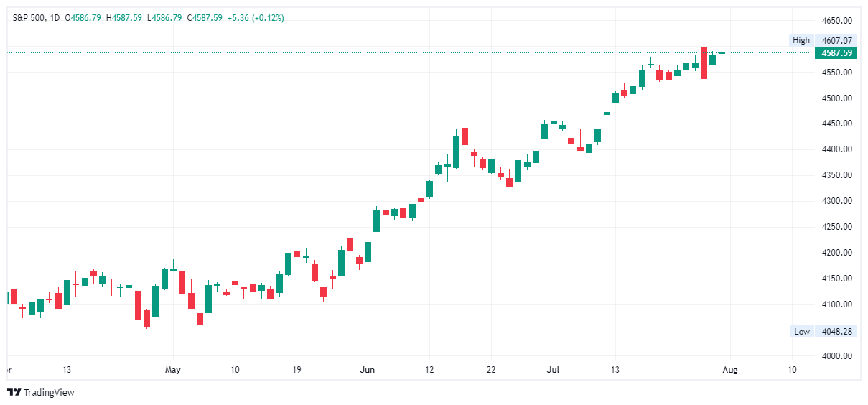Click the TradingView logo icon
Screen dimensions: 868x405
click(14, 392)
